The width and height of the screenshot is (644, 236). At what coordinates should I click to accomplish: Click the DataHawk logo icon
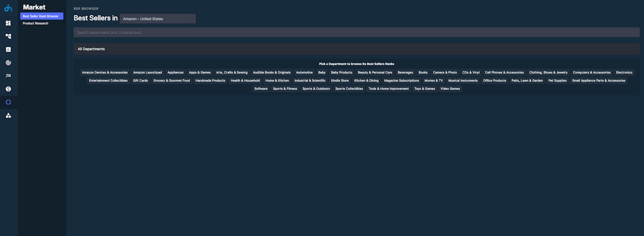click(x=8, y=8)
